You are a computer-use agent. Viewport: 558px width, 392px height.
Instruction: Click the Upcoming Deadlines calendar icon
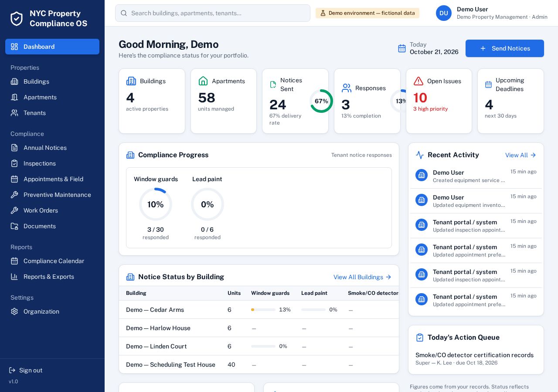488,84
